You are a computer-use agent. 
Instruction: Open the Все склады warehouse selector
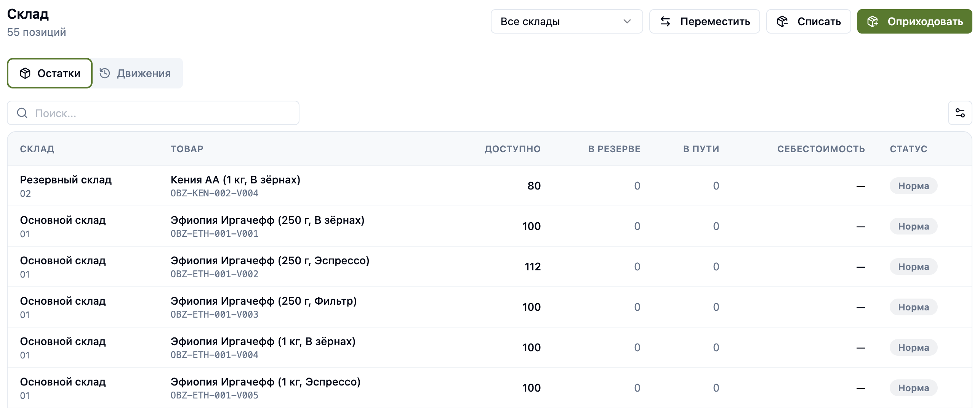(567, 21)
